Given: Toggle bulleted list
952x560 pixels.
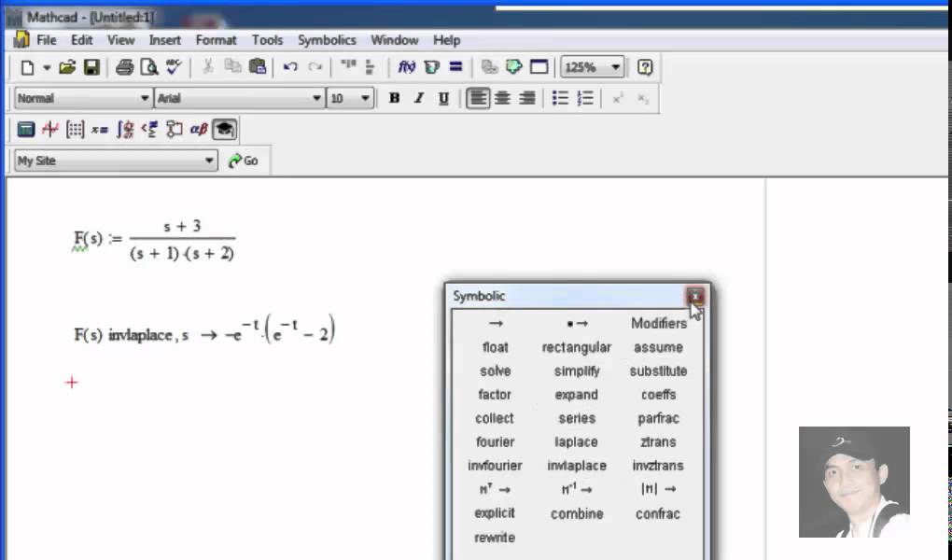Looking at the screenshot, I should click(560, 98).
